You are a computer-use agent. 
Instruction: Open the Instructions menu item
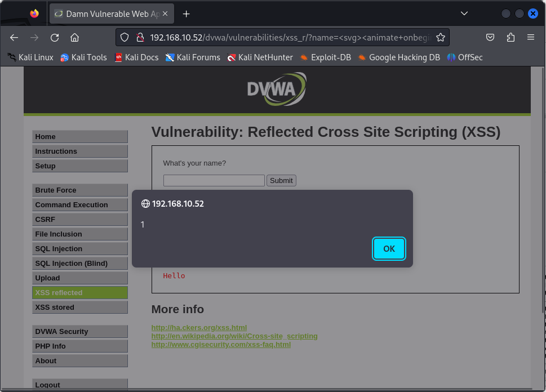click(x=80, y=151)
